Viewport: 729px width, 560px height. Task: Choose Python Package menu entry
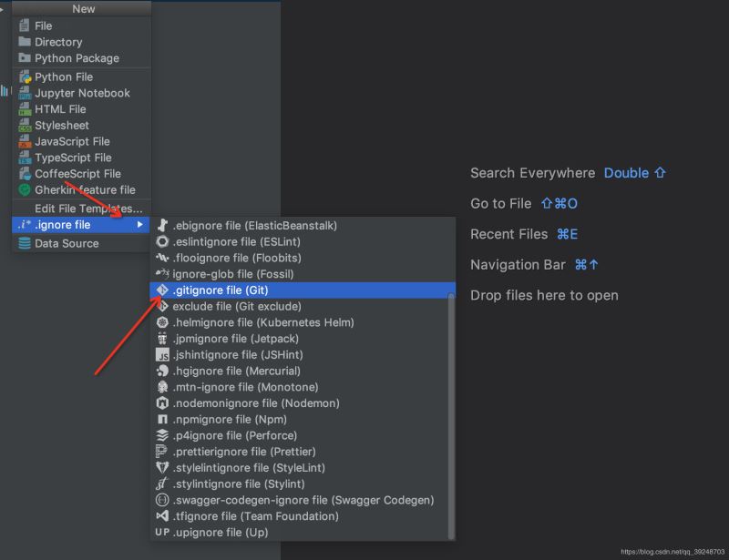[77, 58]
